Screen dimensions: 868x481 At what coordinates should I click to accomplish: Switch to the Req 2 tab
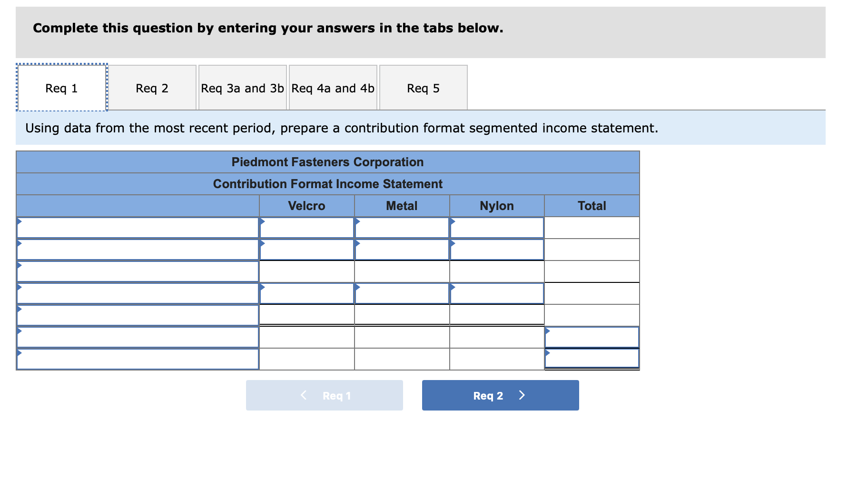[152, 88]
